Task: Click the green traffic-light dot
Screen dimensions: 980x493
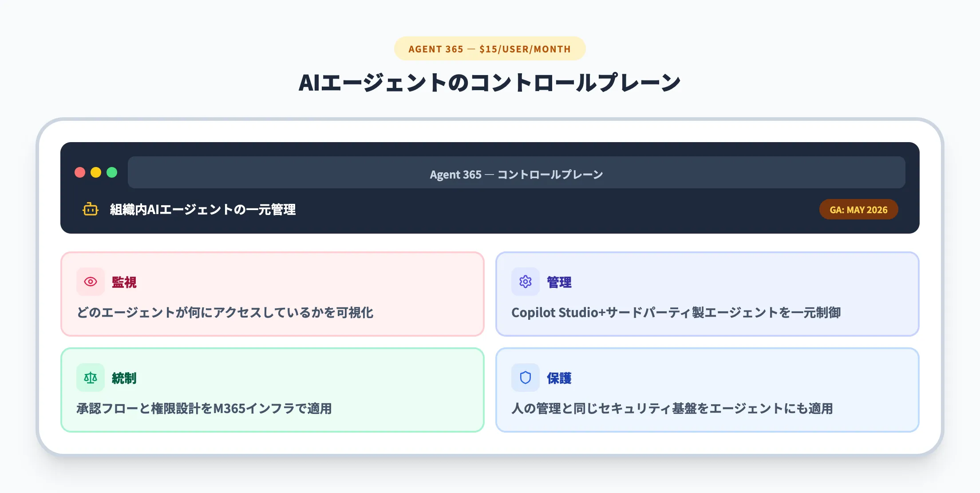Action: click(113, 173)
